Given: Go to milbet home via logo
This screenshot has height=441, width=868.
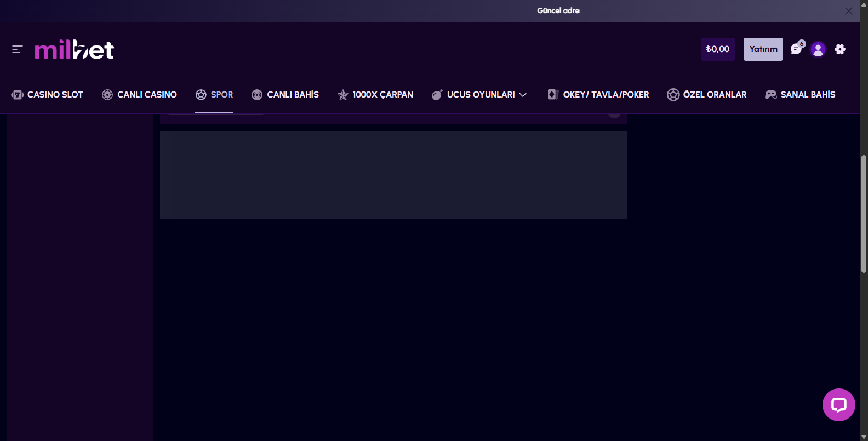Looking at the screenshot, I should [74, 49].
